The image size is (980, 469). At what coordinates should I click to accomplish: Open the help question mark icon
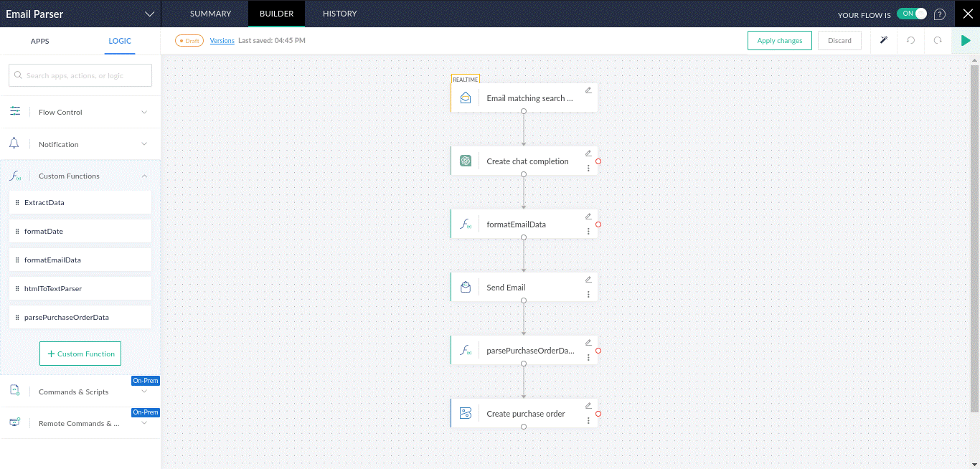point(940,14)
